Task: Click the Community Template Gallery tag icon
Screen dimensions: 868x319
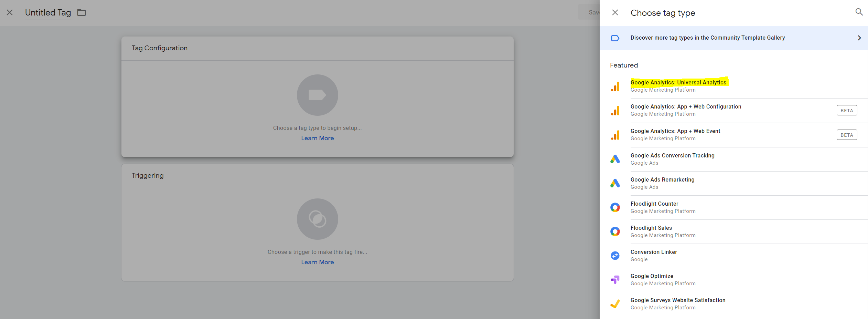Action: (615, 38)
